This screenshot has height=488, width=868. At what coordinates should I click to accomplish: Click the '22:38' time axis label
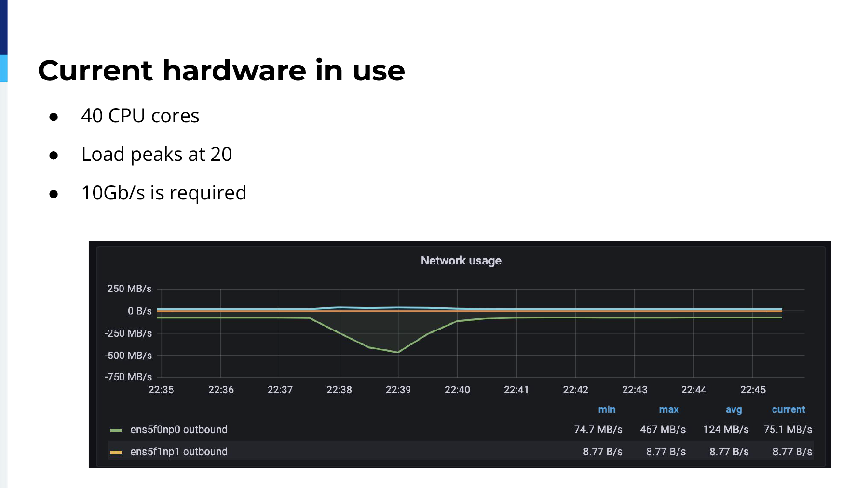[339, 390]
